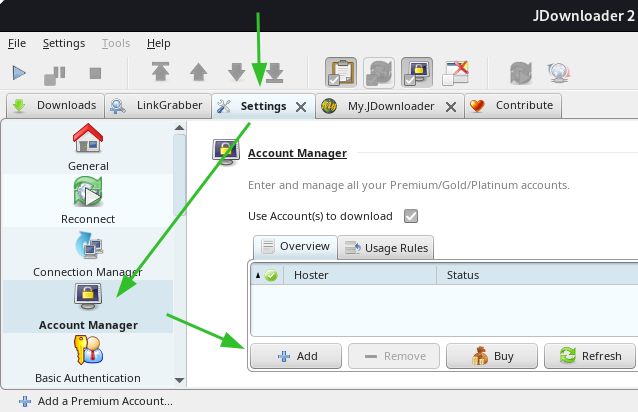
Task: Click sort arrow in accounts table header
Action: point(257,275)
